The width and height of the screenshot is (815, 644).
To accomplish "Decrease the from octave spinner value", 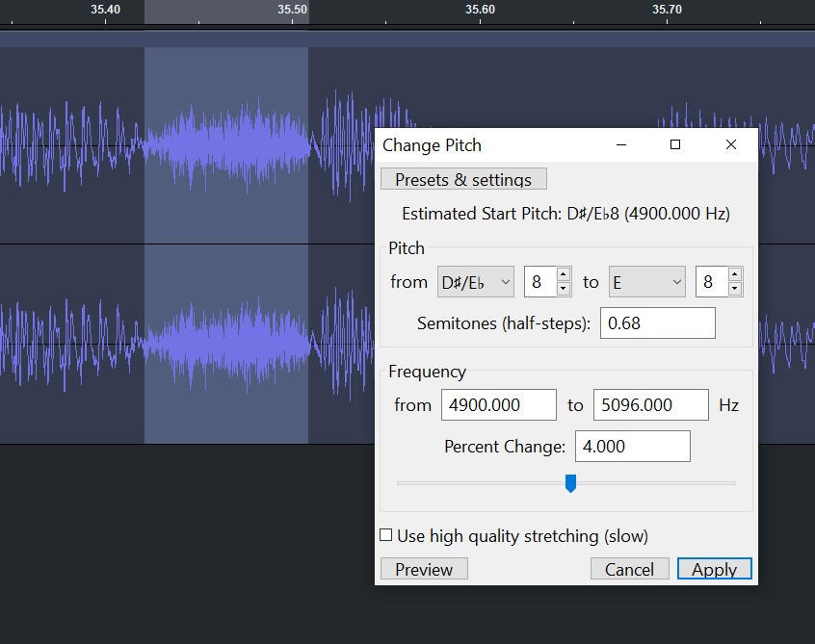I will [564, 289].
